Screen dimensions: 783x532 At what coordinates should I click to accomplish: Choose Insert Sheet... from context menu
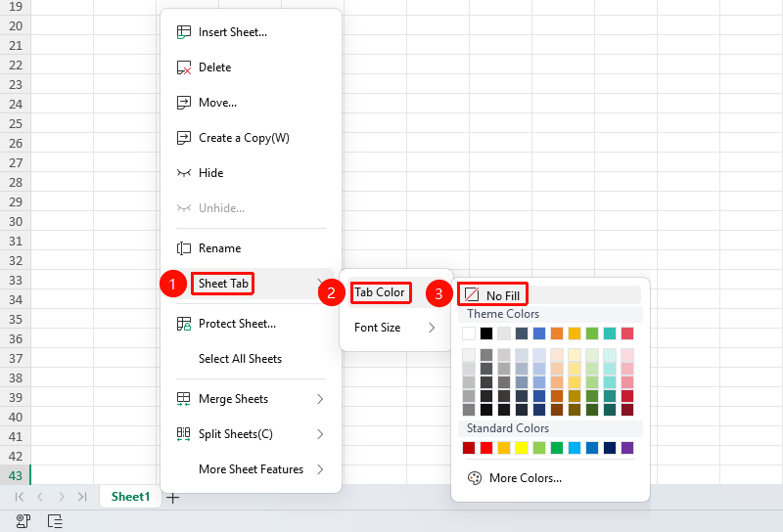tap(251, 32)
